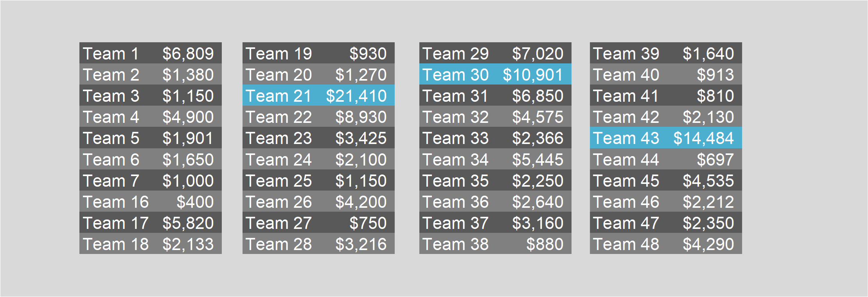
Task: Select the $21,410 amount cell
Action: pos(356,96)
